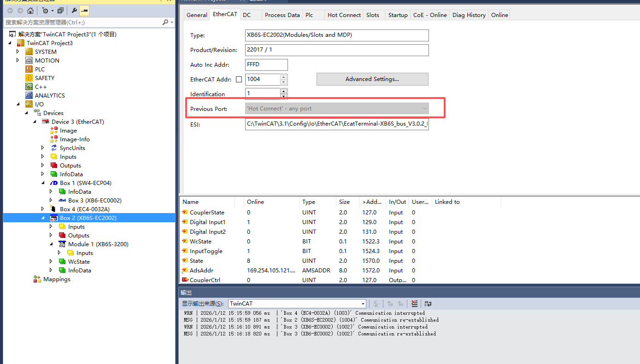Select the Image-Info item under Device 3
The width and height of the screenshot is (640, 364).
pyautogui.click(x=74, y=139)
